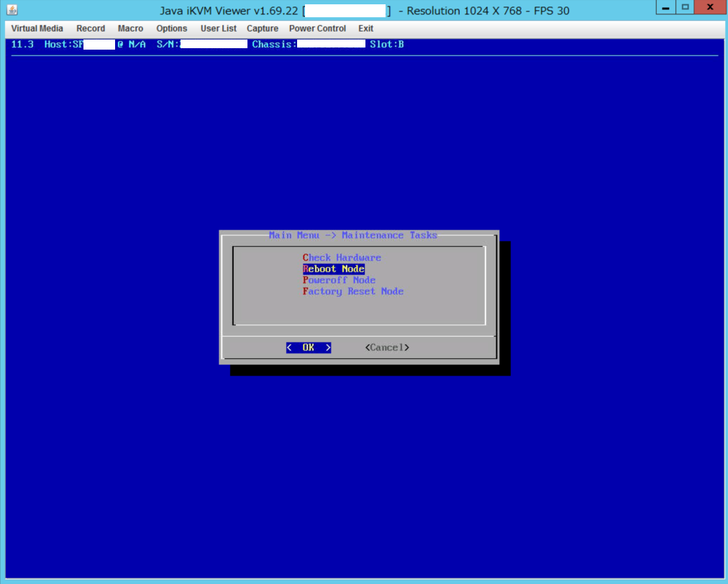The width and height of the screenshot is (728, 584).
Task: Click Exit in the menu bar
Action: 365,29
